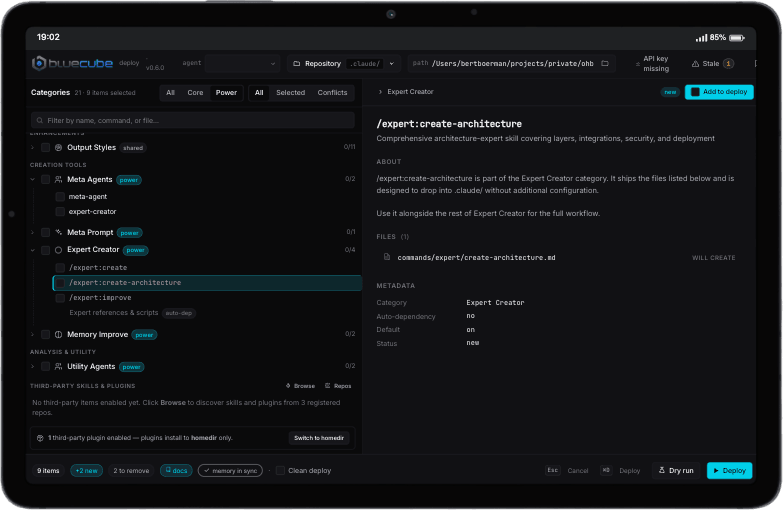This screenshot has height=510, width=783.
Task: Tick the Meta Agents category checkbox
Action: pyautogui.click(x=45, y=179)
